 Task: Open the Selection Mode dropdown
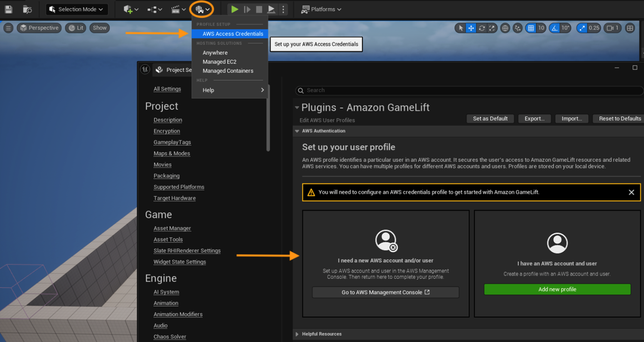(x=77, y=9)
